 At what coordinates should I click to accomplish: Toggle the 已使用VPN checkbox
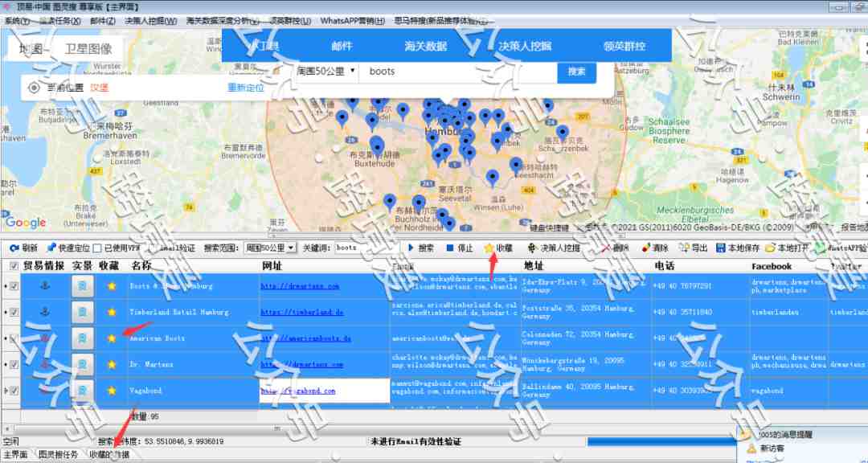tap(97, 248)
